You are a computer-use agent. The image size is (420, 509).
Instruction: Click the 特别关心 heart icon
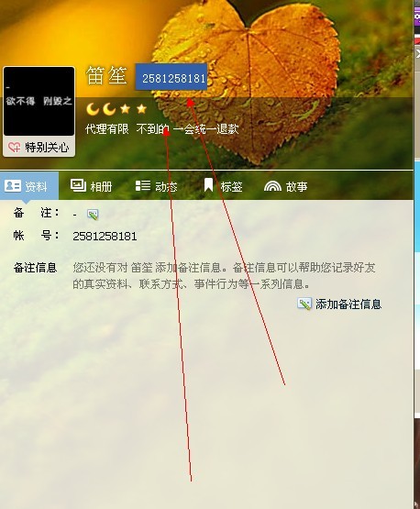point(14,148)
